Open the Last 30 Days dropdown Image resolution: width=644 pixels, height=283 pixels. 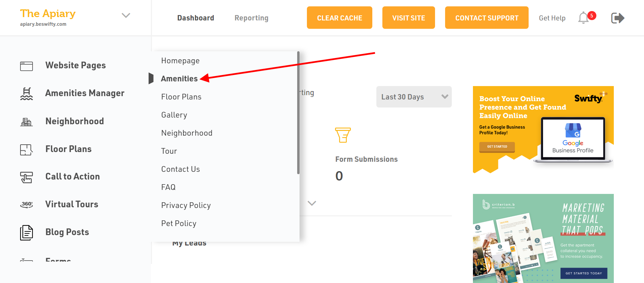pos(414,97)
